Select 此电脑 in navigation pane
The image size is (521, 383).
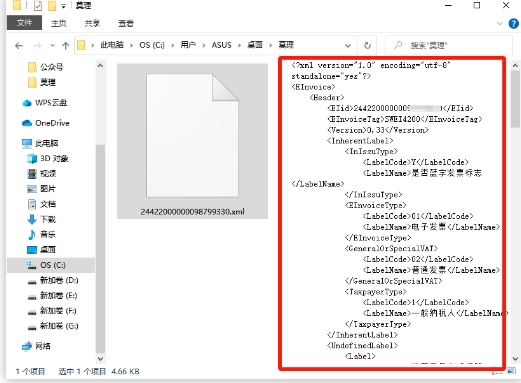(40, 143)
